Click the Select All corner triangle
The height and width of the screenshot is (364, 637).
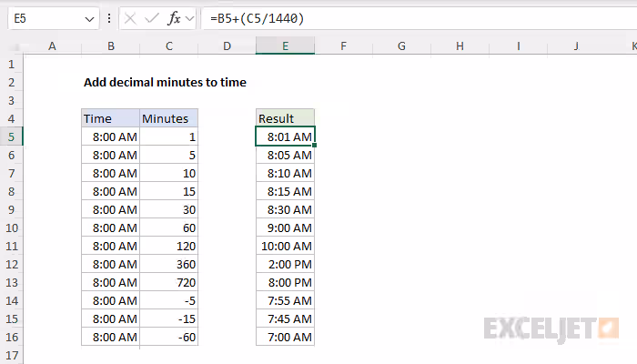(15, 46)
